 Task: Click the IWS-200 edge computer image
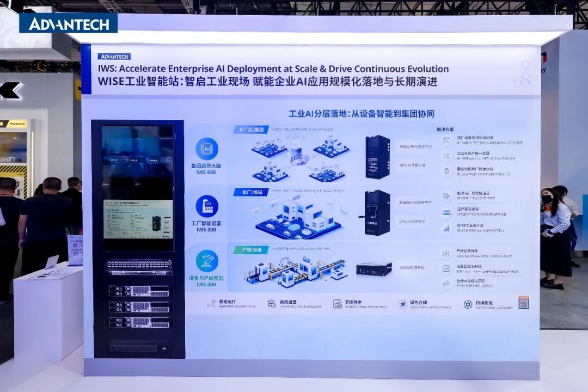pyautogui.click(x=374, y=268)
